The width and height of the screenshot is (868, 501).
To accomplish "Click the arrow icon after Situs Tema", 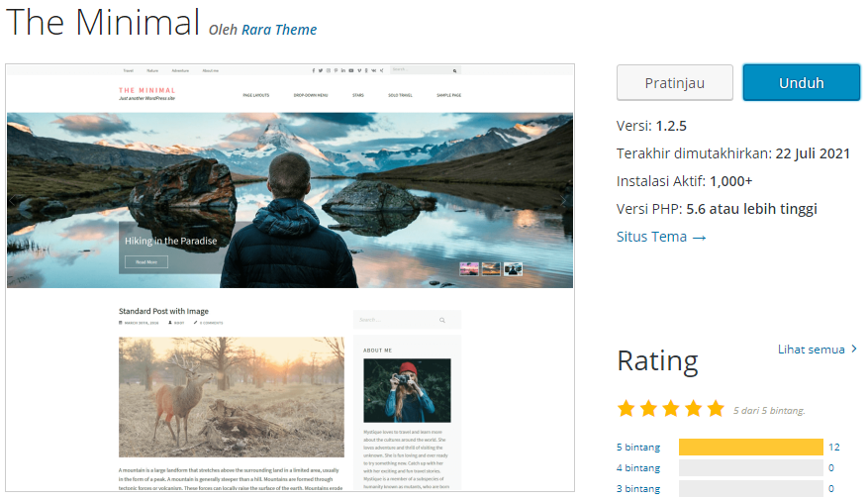I will [699, 238].
